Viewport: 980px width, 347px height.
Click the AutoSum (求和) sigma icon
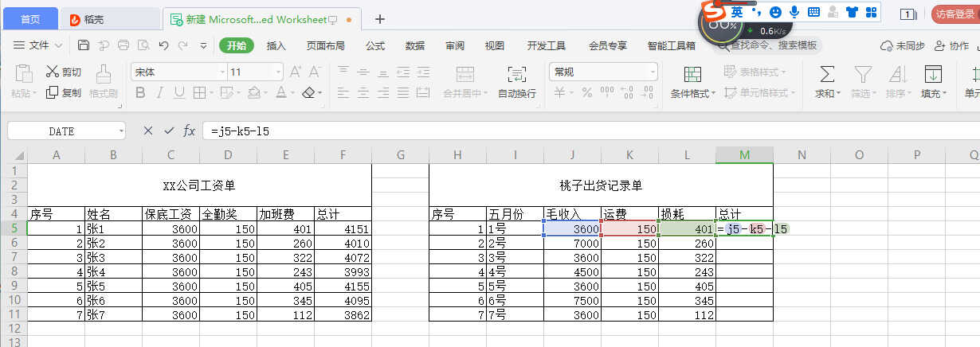point(827,74)
